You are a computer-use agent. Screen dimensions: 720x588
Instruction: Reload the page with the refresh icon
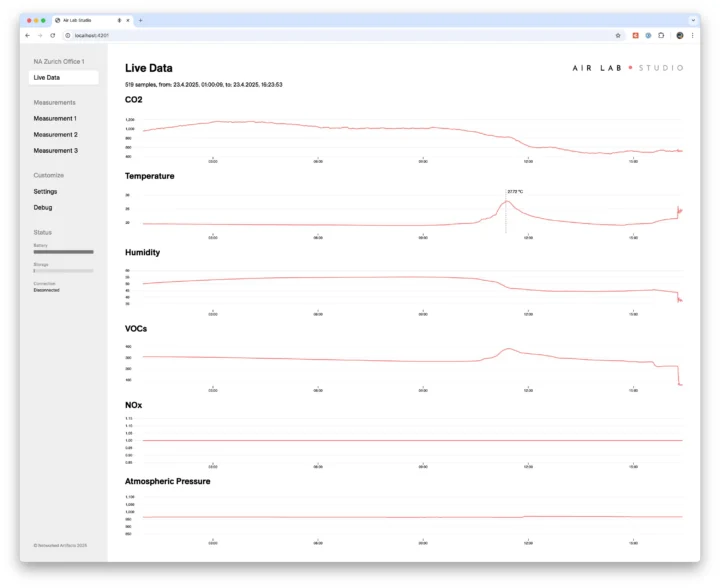pyautogui.click(x=52, y=35)
